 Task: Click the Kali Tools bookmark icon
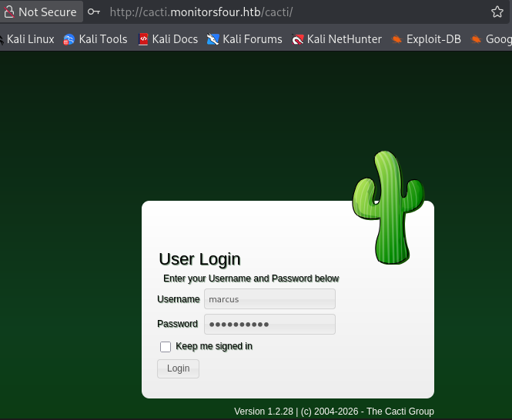coord(69,39)
